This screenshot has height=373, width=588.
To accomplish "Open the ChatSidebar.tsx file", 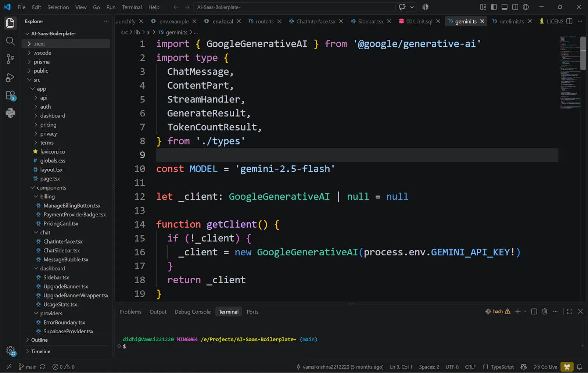I will click(x=61, y=250).
